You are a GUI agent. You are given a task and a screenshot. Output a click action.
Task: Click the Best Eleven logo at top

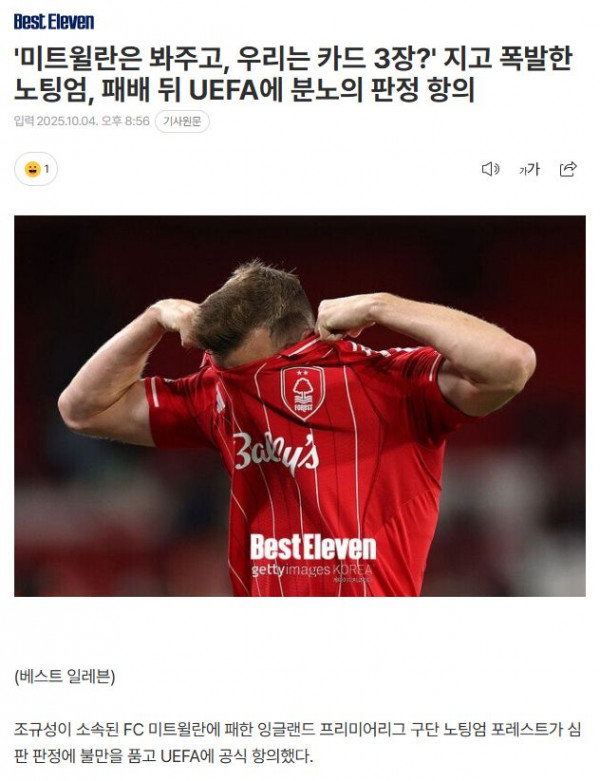(x=54, y=21)
